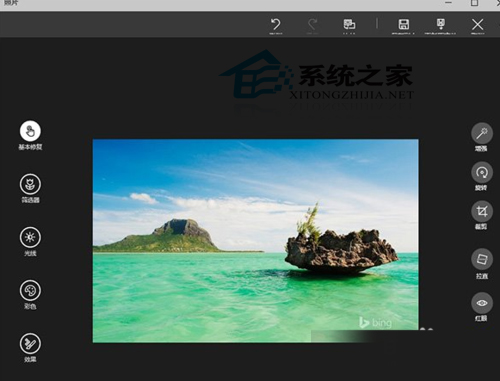This screenshot has height=381, width=500.
Task: Click the island photo being edited
Action: pos(255,241)
